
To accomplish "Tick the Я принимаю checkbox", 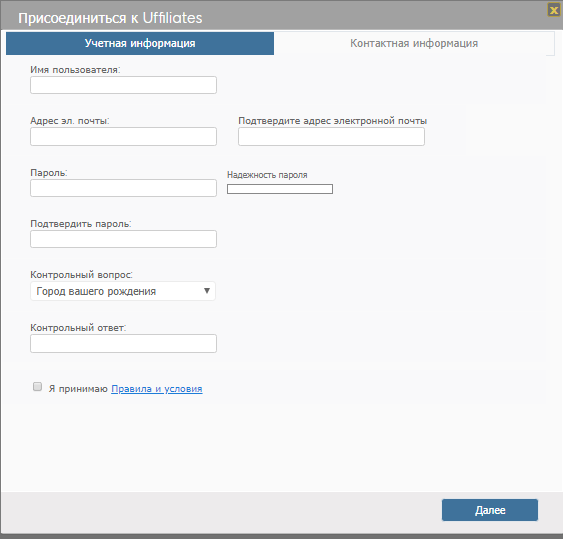I will coord(37,387).
